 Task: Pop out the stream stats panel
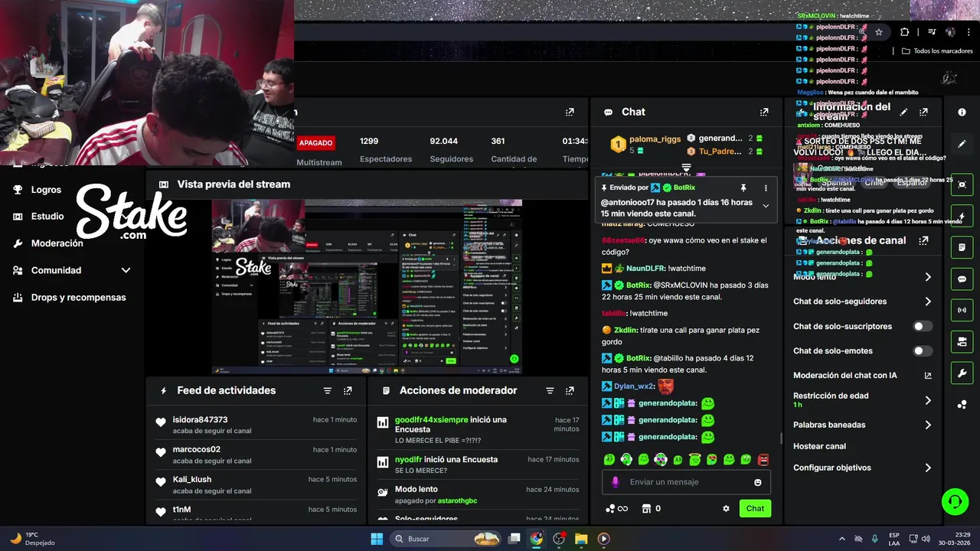click(x=569, y=112)
